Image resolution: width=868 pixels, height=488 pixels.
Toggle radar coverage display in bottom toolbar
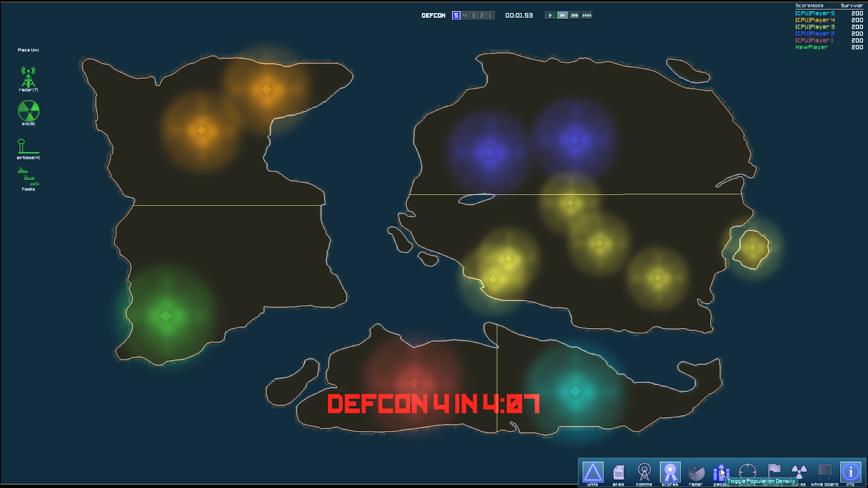(695, 473)
